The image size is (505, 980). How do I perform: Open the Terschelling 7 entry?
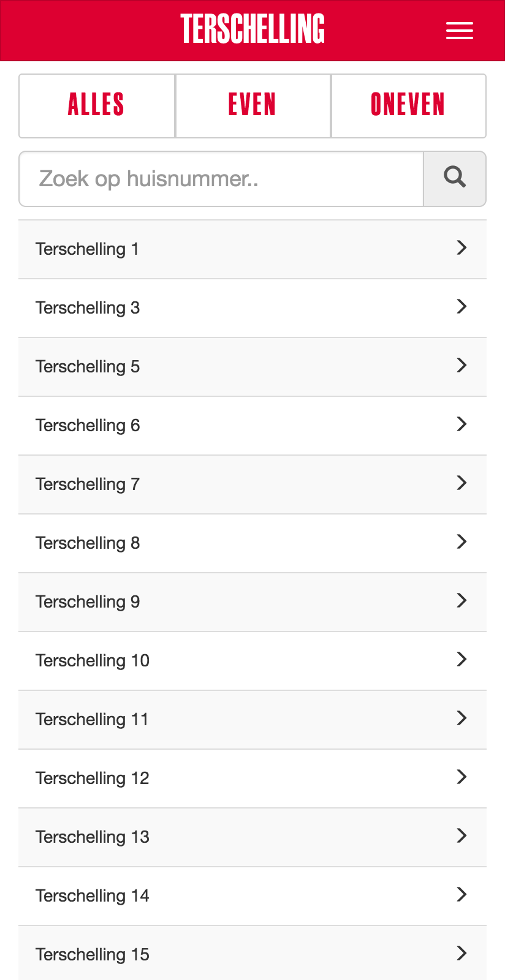[252, 484]
